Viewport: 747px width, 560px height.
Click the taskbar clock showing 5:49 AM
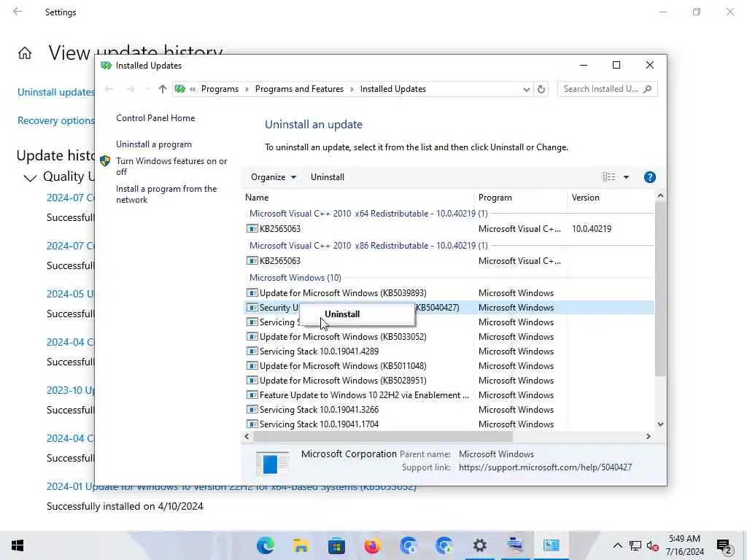[684, 545]
